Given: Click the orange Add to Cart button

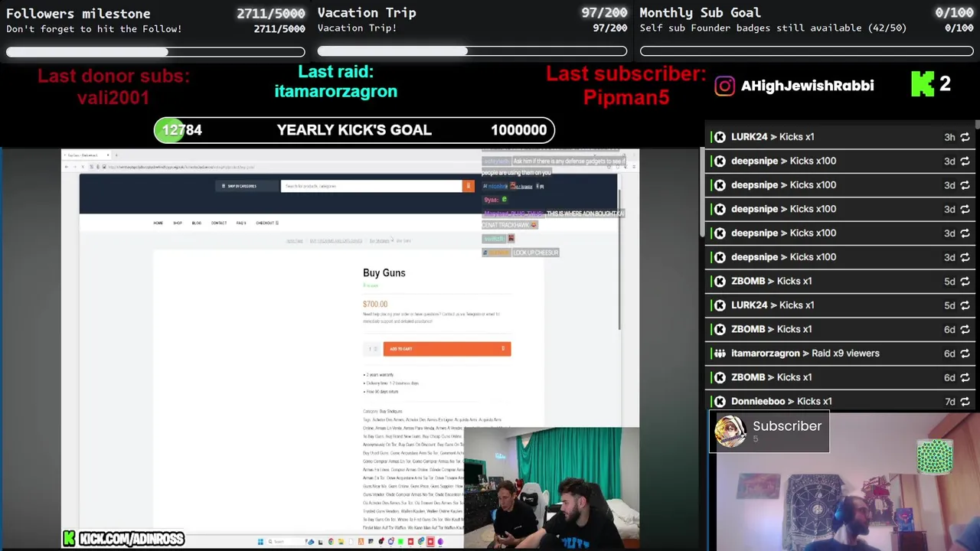Looking at the screenshot, I should pyautogui.click(x=447, y=349).
